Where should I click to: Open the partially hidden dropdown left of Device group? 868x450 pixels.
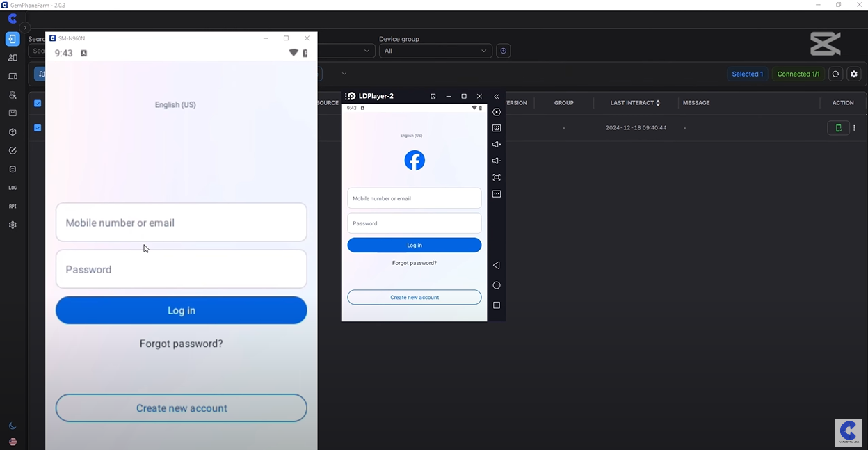coord(346,51)
